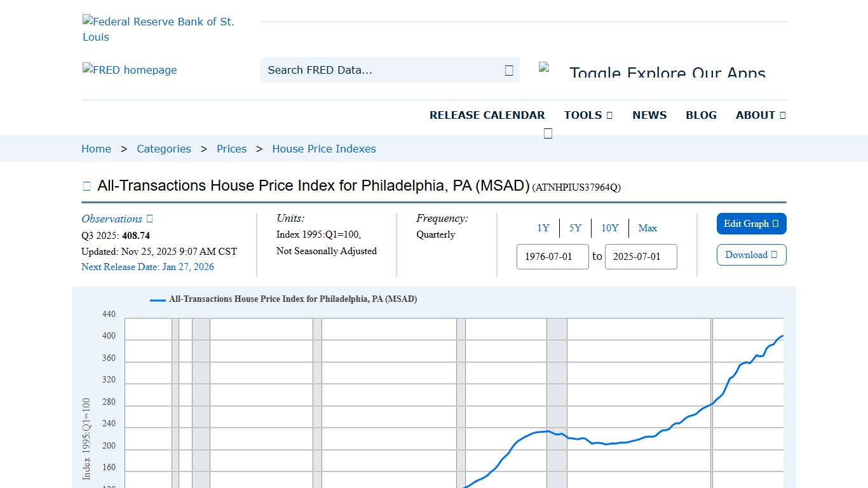Image resolution: width=868 pixels, height=488 pixels.
Task: Open the RELEASE CALENDAR menu item
Action: coord(487,115)
